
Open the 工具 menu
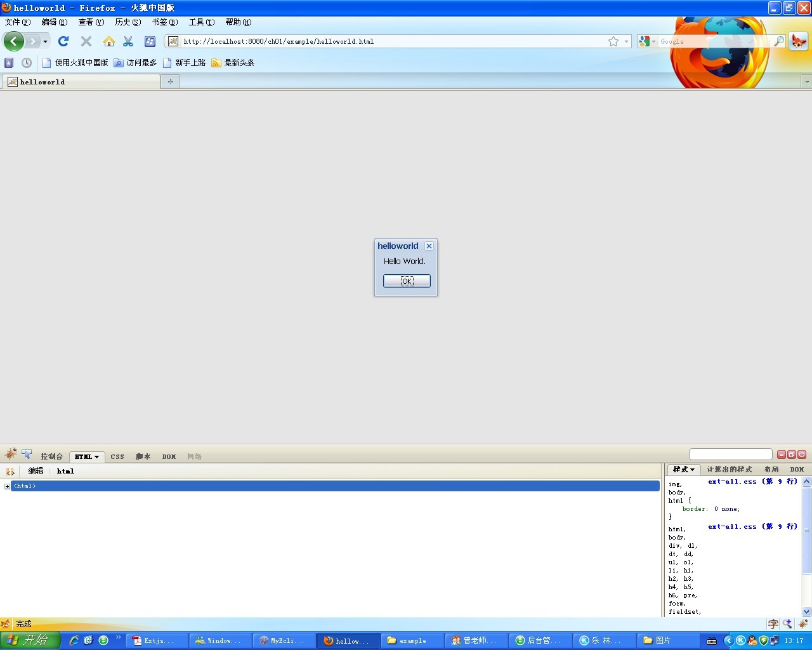tap(202, 22)
